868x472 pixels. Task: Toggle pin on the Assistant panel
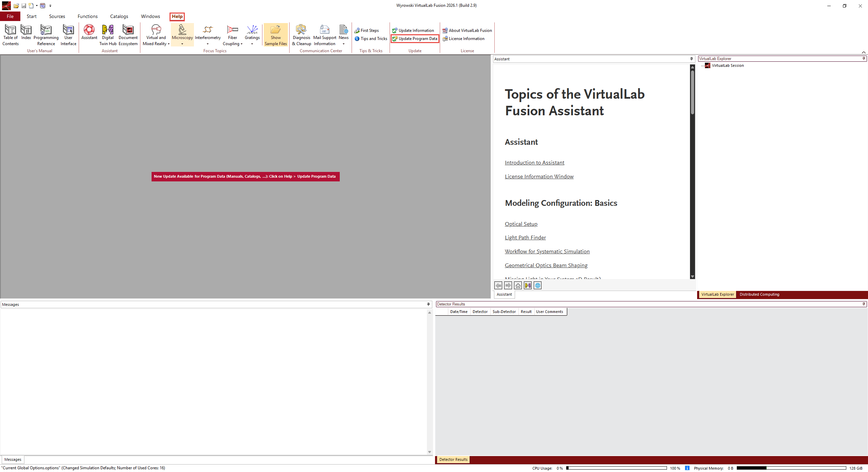pos(691,59)
